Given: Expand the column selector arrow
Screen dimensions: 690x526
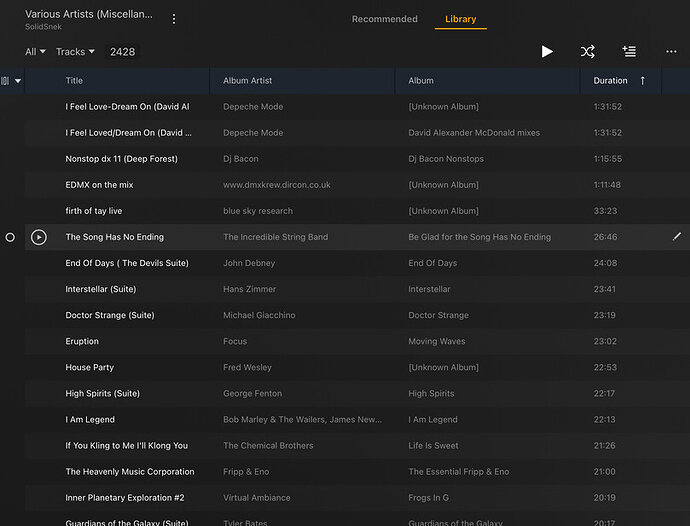Looking at the screenshot, I should [18, 81].
